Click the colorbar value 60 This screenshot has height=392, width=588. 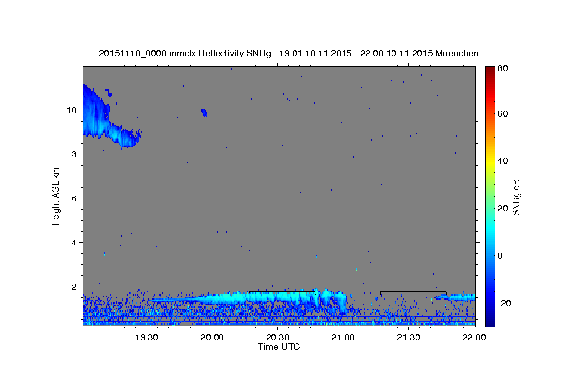502,114
